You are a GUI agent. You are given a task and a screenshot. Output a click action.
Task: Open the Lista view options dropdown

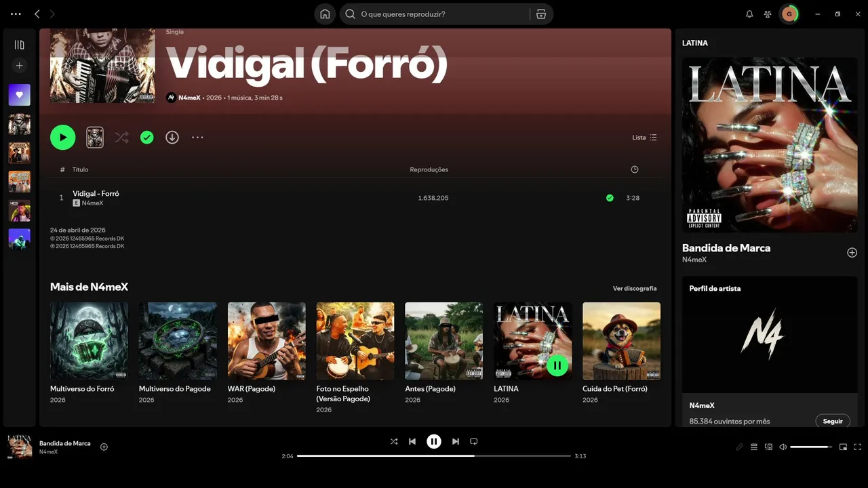[x=644, y=138]
